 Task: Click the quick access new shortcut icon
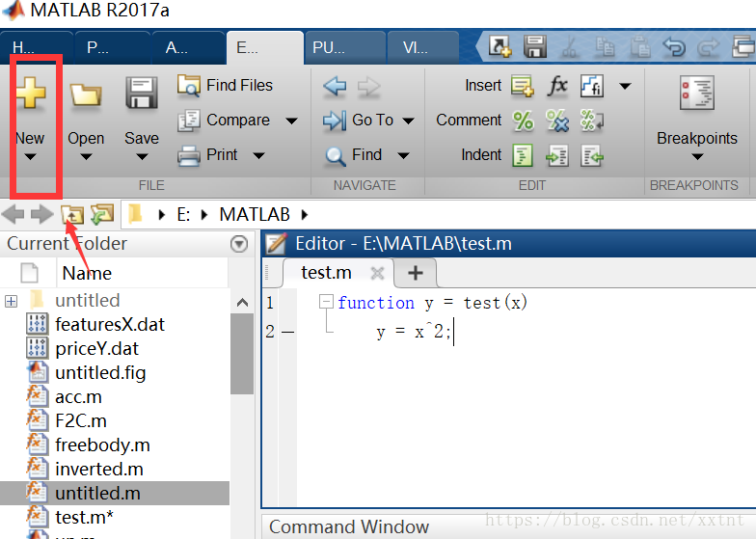click(x=499, y=46)
